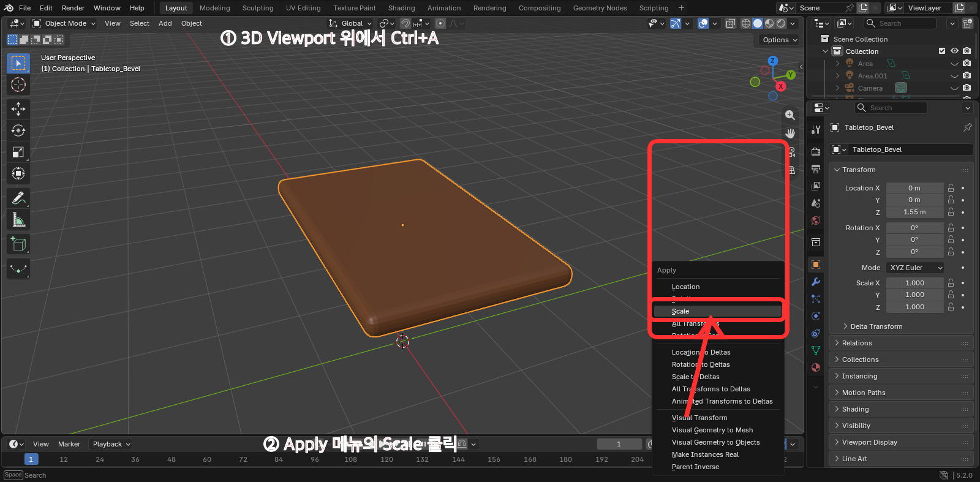Image resolution: width=980 pixels, height=482 pixels.
Task: Open the Output properties tab
Action: (x=816, y=168)
